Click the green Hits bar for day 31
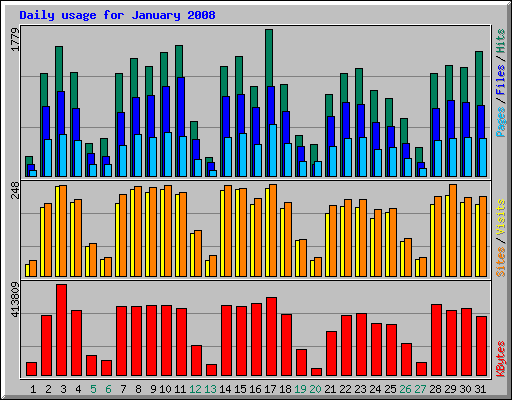512x400 pixels. 479,78
